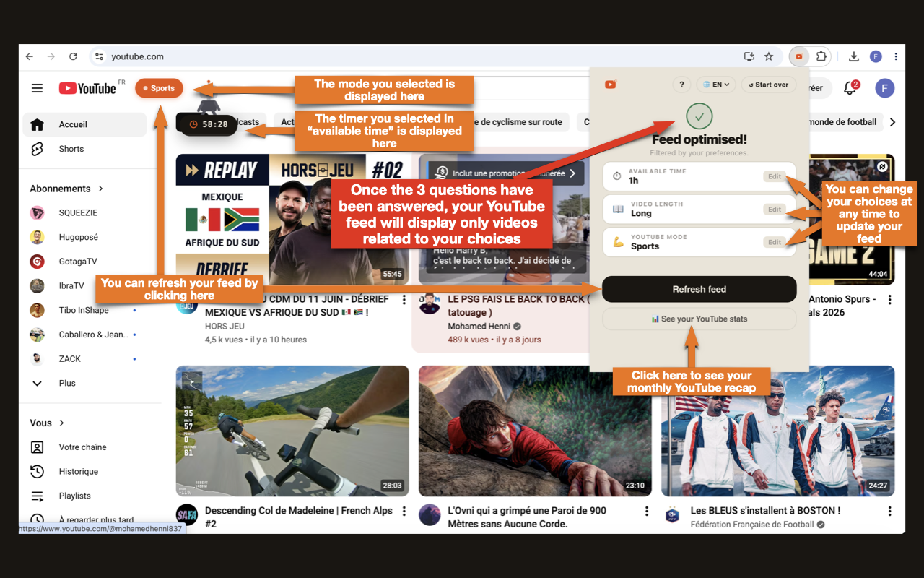Open the Extensions puzzle icon
The image size is (924, 578).
pos(821,56)
